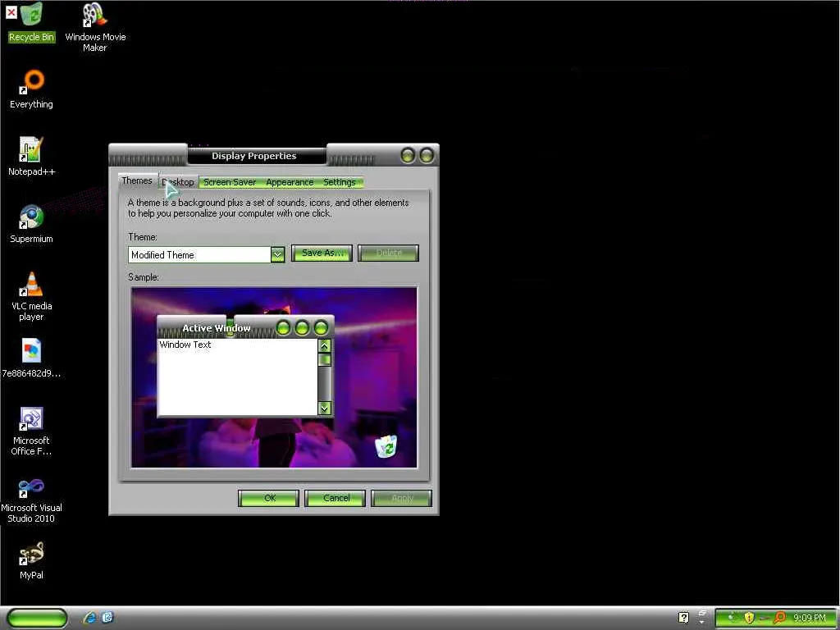Click sample window scrollbar down arrow
This screenshot has height=630, width=840.
325,409
